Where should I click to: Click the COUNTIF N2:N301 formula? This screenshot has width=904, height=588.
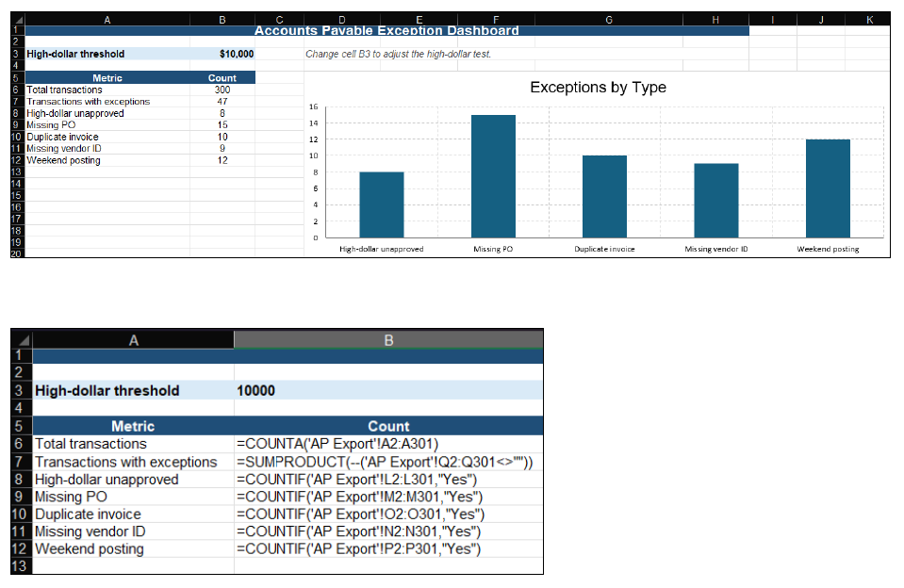pyautogui.click(x=358, y=531)
